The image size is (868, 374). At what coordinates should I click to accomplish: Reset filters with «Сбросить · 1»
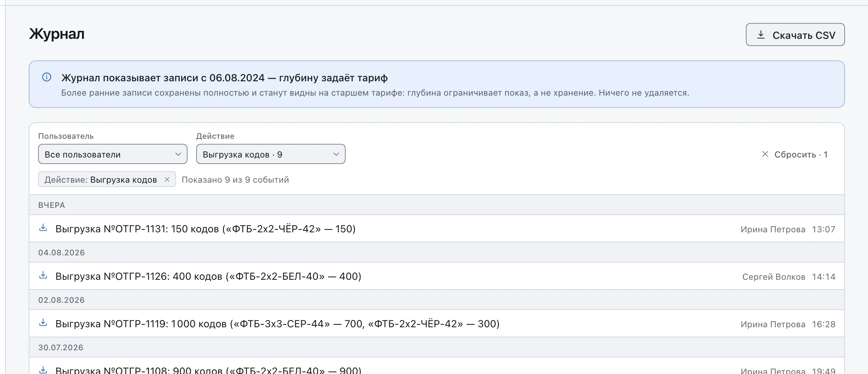795,154
